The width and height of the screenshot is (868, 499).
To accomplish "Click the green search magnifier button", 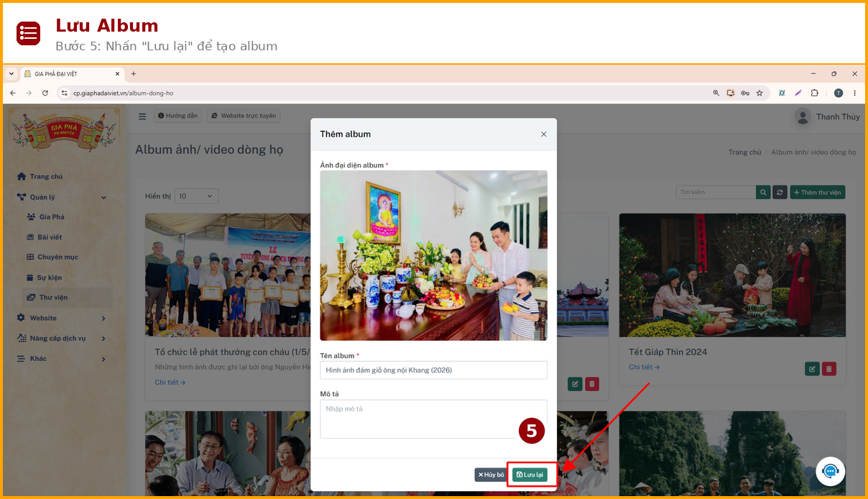I will (763, 192).
